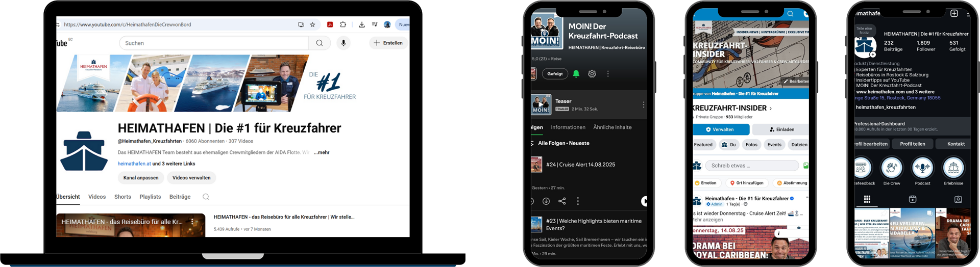The width and height of the screenshot is (980, 267).
Task: Toggle the podcast notification bell
Action: coord(576,74)
